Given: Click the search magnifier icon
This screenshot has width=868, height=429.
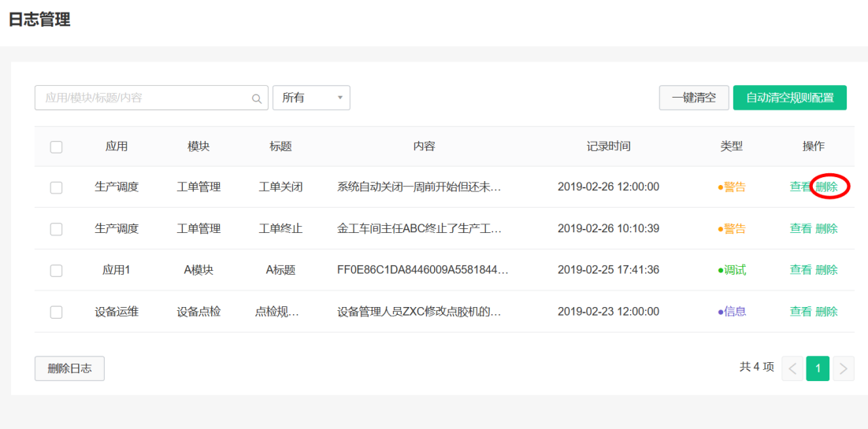Looking at the screenshot, I should tap(257, 98).
